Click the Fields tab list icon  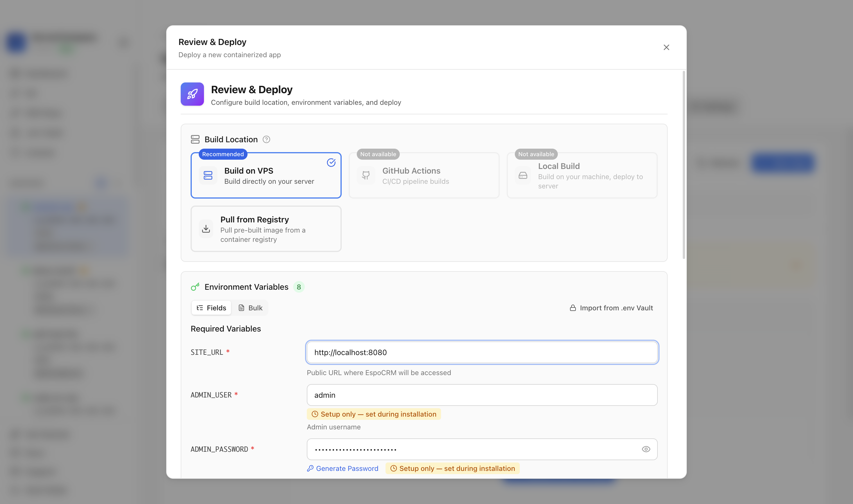pyautogui.click(x=200, y=308)
